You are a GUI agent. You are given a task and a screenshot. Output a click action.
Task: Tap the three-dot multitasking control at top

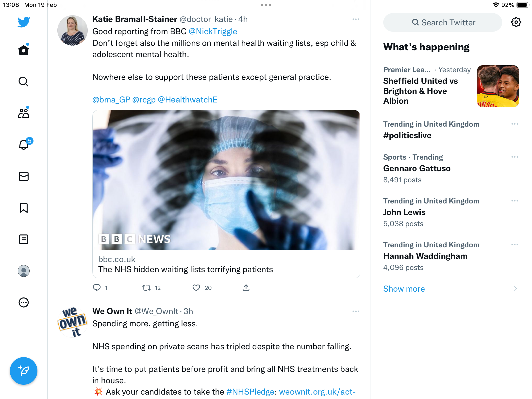pyautogui.click(x=266, y=5)
